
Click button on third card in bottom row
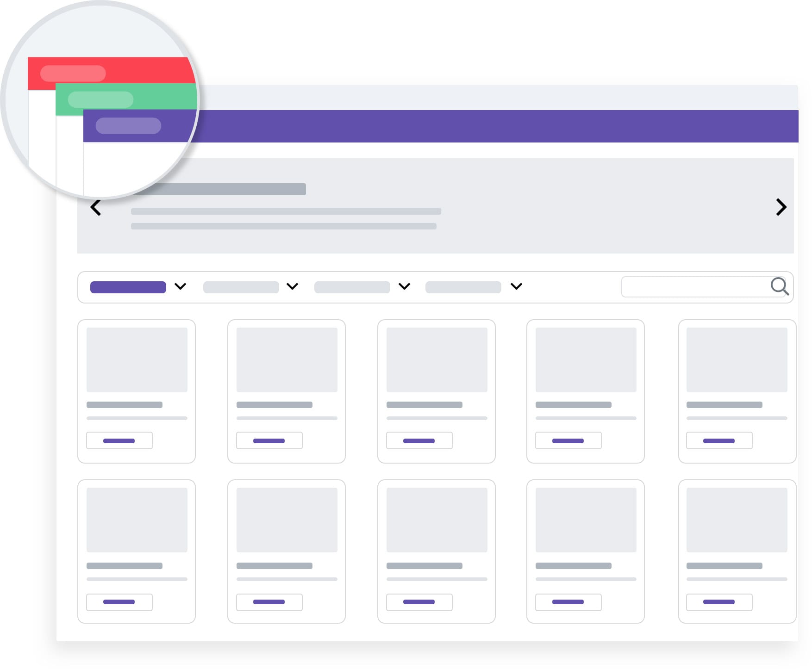point(419,602)
